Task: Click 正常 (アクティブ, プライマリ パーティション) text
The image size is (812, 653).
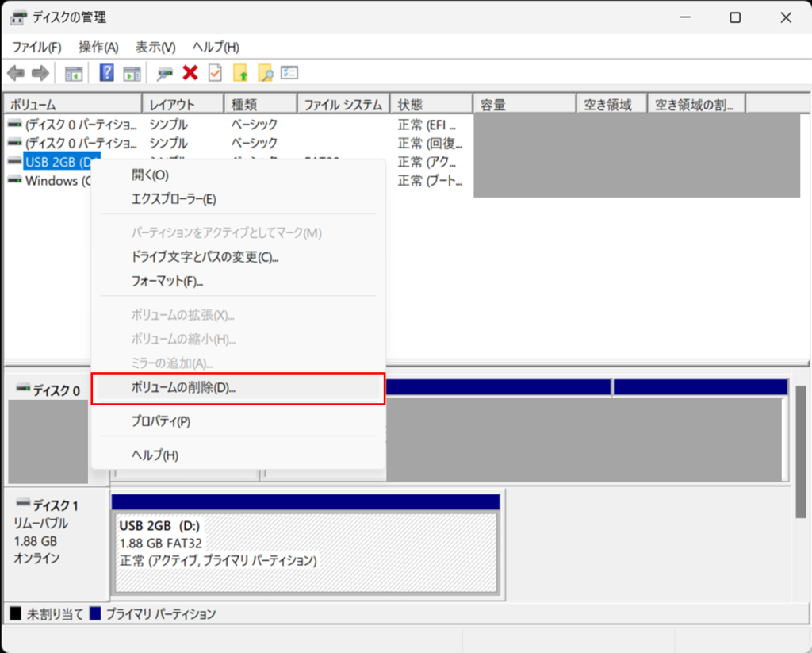Action: (218, 561)
